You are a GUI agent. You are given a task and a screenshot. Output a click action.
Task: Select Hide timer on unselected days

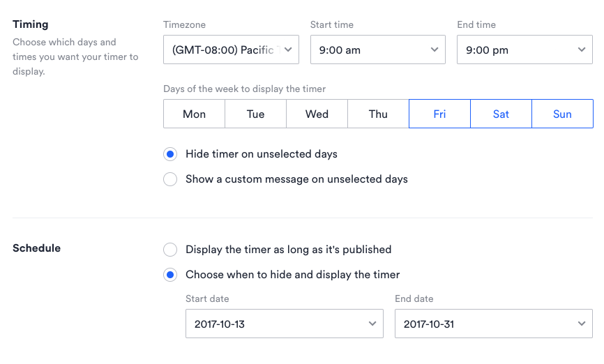coord(170,154)
